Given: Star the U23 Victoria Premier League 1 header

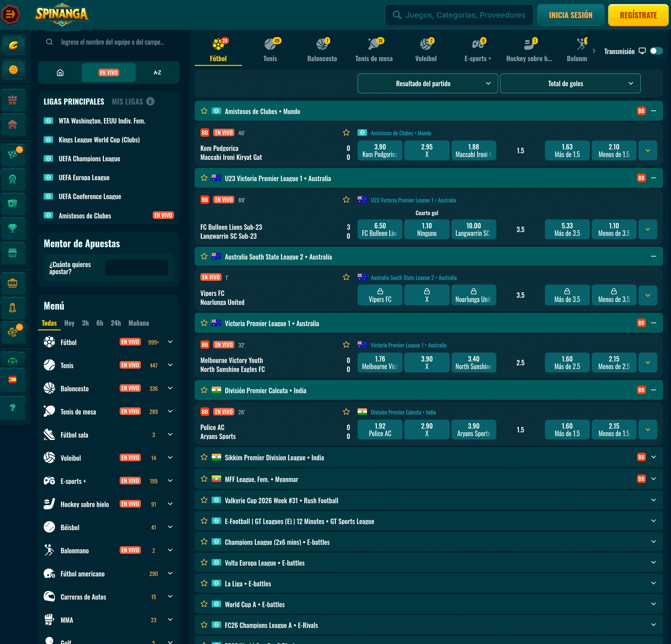Looking at the screenshot, I should [x=204, y=178].
